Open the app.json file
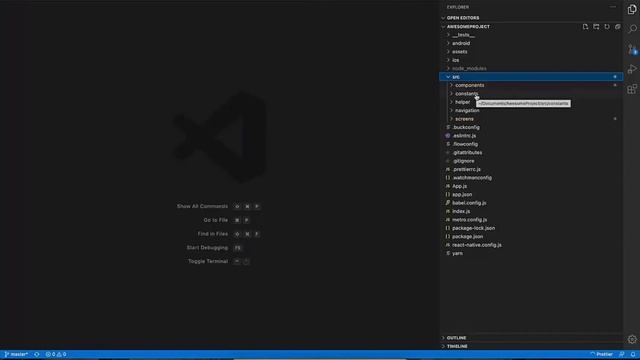The width and height of the screenshot is (640, 360). pyautogui.click(x=531, y=195)
